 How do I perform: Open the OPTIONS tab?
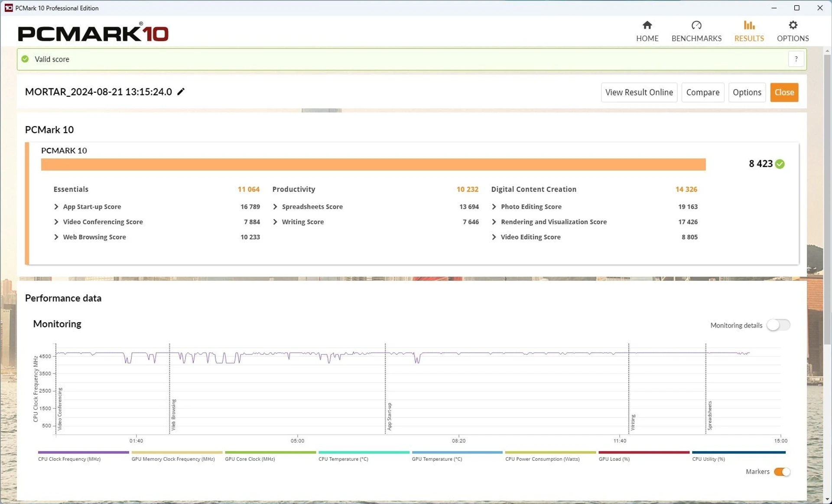click(x=793, y=31)
